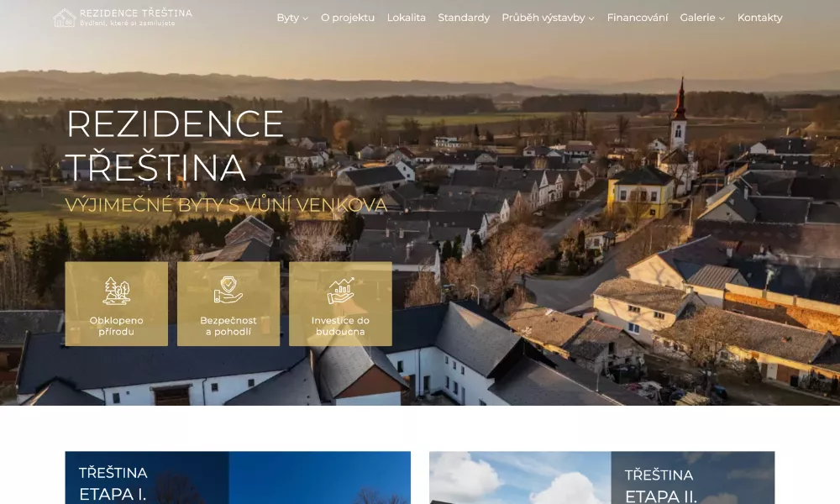Click the large Rezidence Třeština hero heading
The width and height of the screenshot is (840, 504).
[175, 145]
